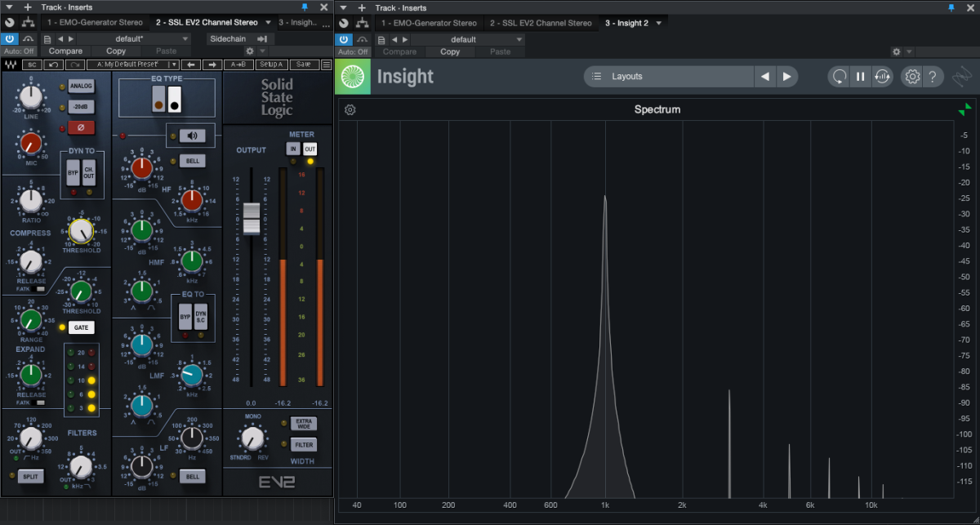Select 1 - EMO-Generator Stereo tab in Insight window
The width and height of the screenshot is (980, 525).
click(x=429, y=23)
